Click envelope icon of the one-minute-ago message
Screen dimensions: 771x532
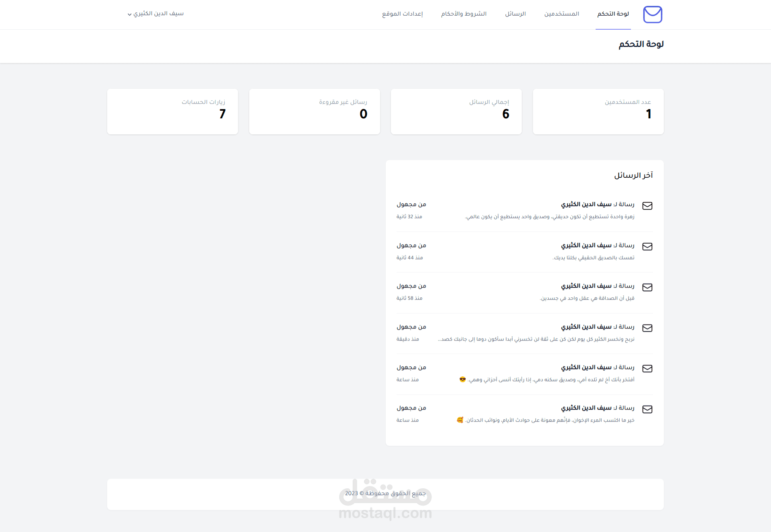point(647,328)
